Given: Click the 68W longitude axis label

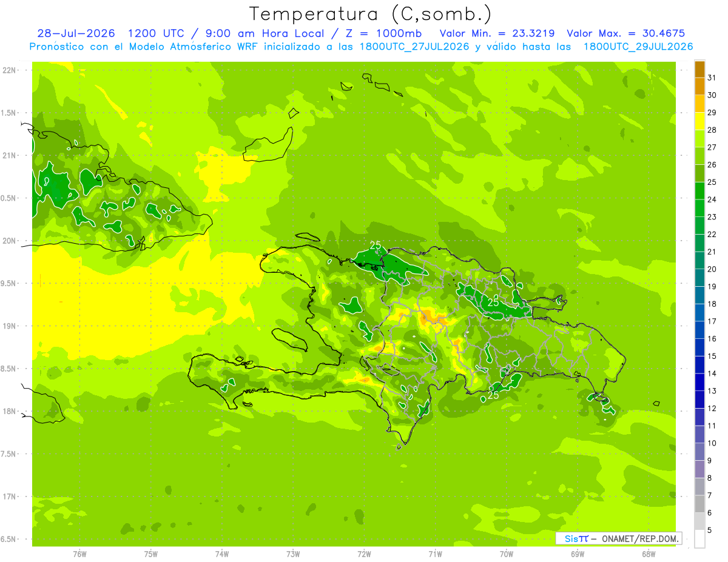Looking at the screenshot, I should pyautogui.click(x=648, y=554).
